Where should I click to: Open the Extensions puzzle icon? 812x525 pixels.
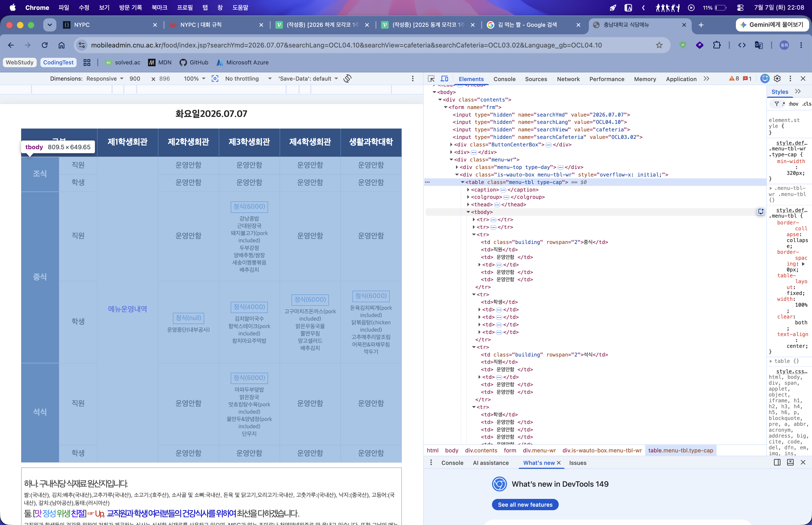pyautogui.click(x=717, y=45)
